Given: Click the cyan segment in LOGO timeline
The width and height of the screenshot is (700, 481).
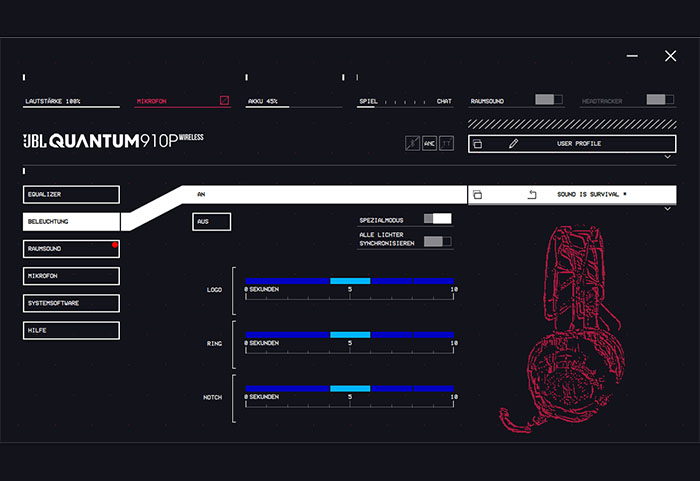Looking at the screenshot, I should coord(350,281).
